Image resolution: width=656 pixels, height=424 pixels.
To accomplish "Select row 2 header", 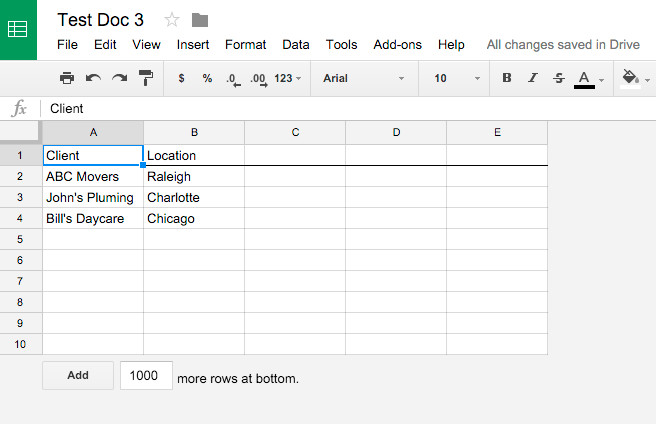I will [20, 176].
